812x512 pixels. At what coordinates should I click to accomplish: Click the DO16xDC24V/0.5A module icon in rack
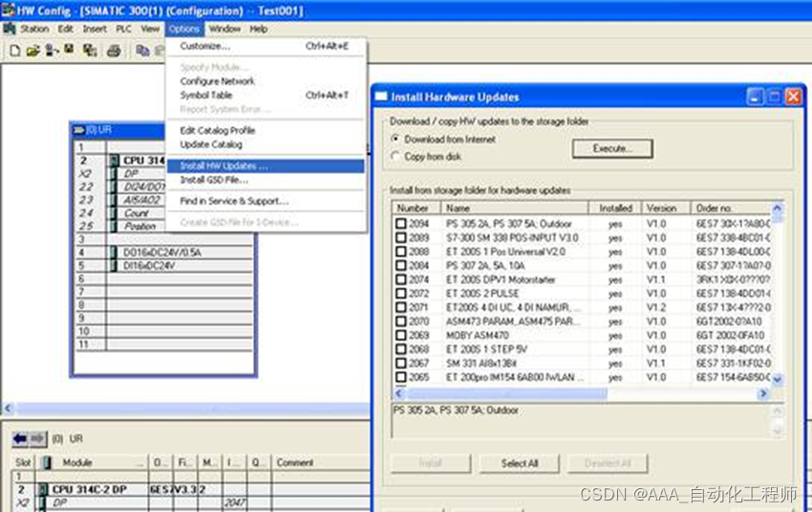coord(114,252)
